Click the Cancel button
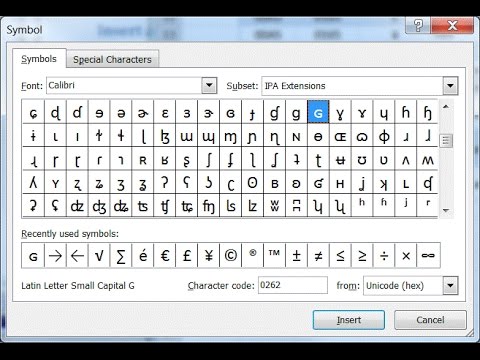 [x=430, y=320]
